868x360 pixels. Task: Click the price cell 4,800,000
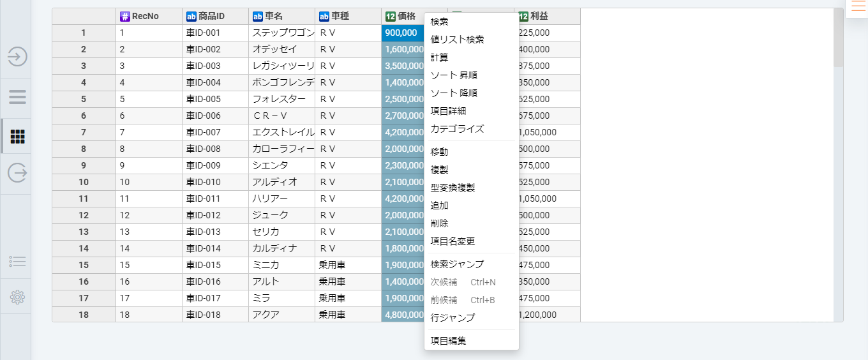[403, 315]
